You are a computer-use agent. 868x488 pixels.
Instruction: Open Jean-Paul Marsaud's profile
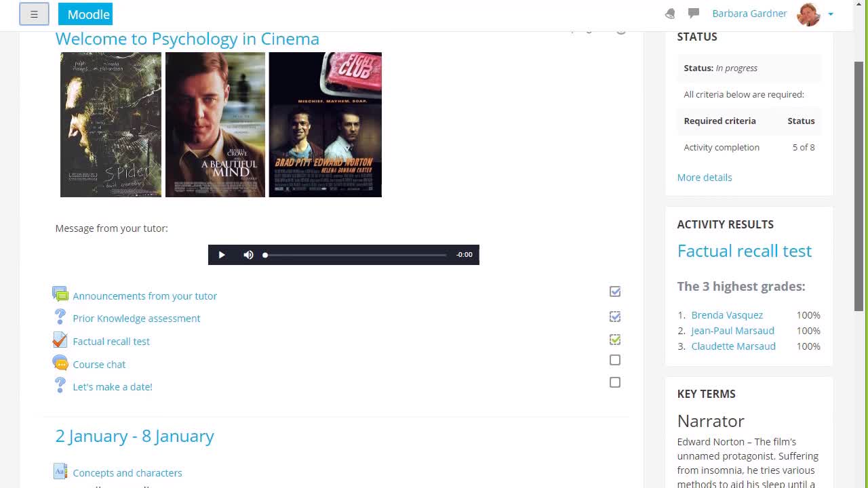(x=732, y=331)
